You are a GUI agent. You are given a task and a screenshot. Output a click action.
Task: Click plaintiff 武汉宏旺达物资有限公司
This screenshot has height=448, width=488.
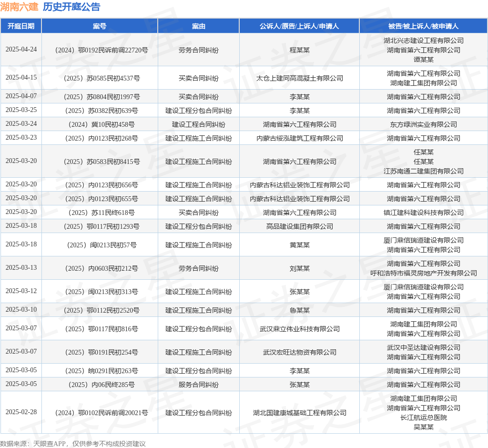[299, 352]
